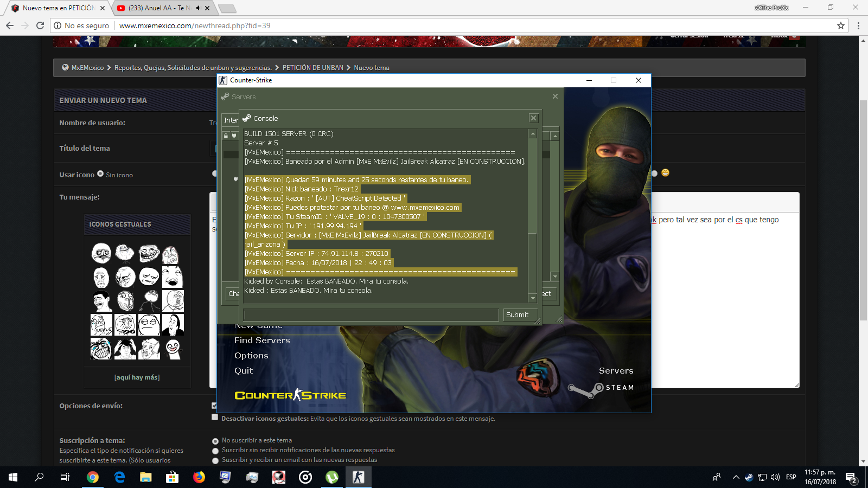Open File Explorer from the taskbar
Image resolution: width=868 pixels, height=488 pixels.
pyautogui.click(x=146, y=477)
